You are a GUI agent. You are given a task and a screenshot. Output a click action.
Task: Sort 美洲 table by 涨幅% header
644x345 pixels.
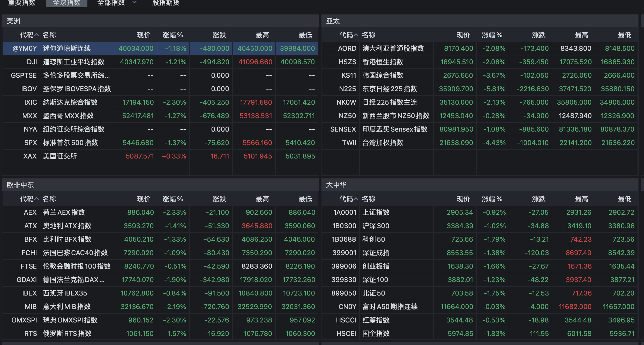(x=173, y=35)
